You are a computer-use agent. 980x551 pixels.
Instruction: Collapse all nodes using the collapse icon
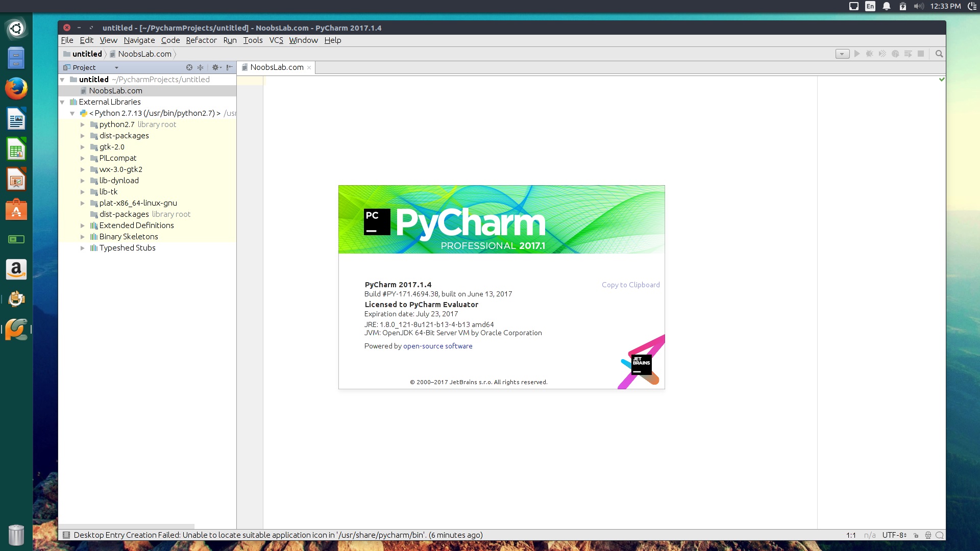pyautogui.click(x=200, y=67)
